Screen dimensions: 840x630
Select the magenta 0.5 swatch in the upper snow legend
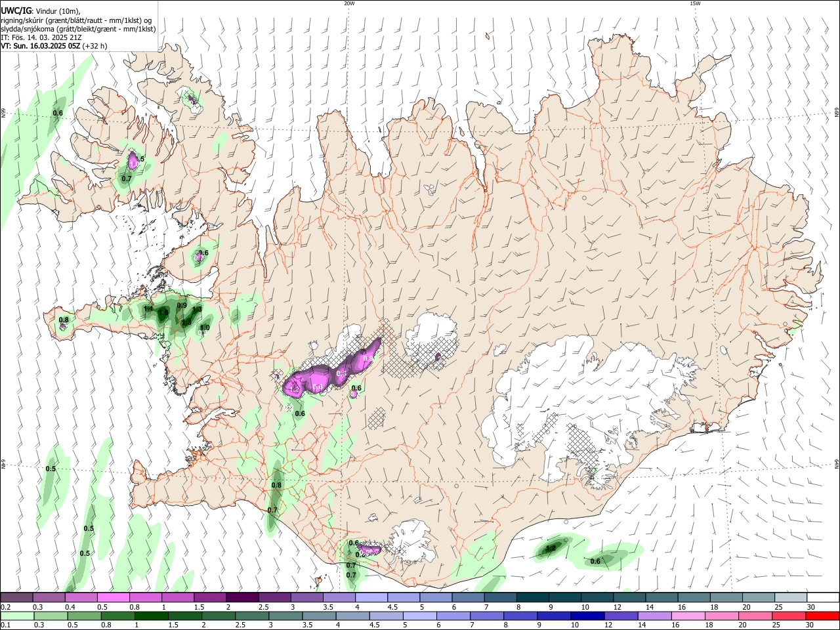coord(114,598)
